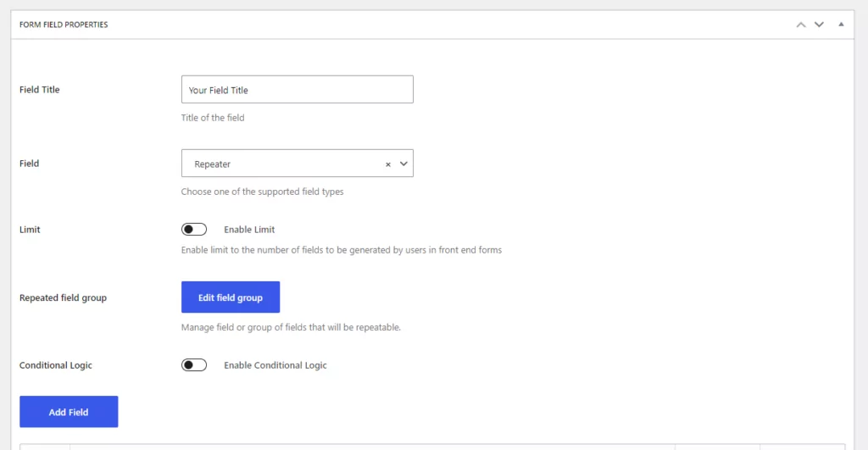Move the Form Field Properties panel down

point(820,25)
